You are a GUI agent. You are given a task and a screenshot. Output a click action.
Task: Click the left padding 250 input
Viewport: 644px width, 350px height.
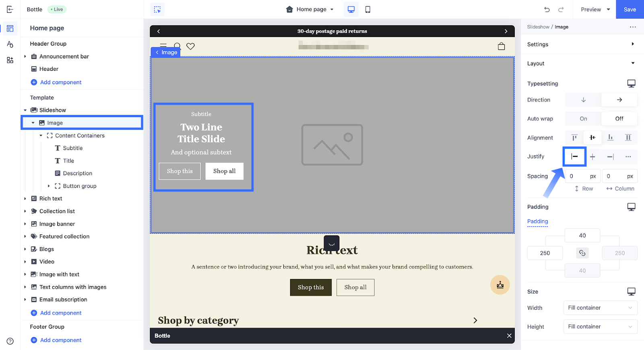tap(545, 253)
